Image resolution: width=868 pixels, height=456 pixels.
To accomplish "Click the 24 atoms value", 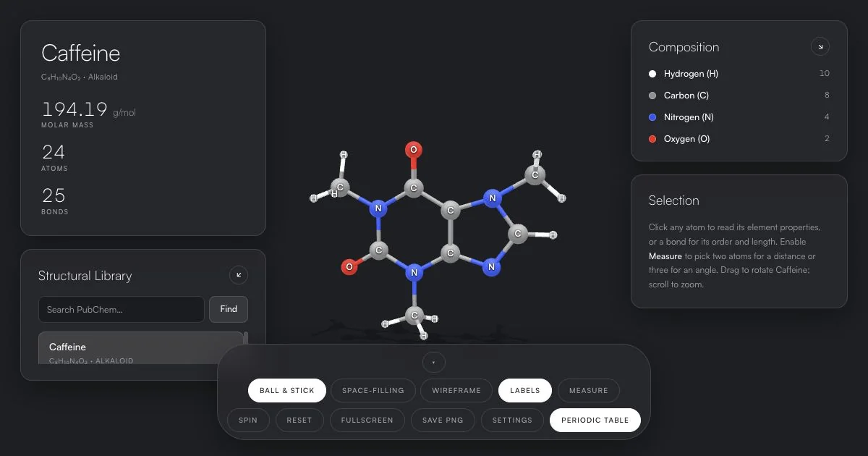I will pyautogui.click(x=54, y=152).
